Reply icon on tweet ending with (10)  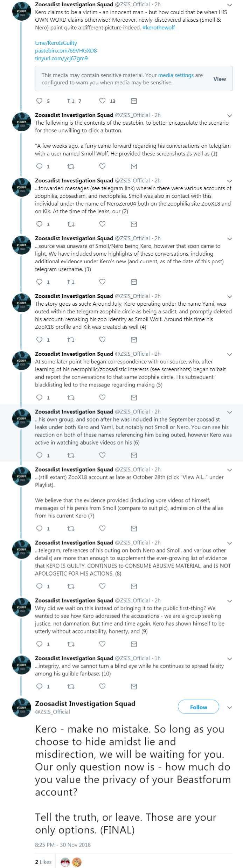tap(40, 686)
